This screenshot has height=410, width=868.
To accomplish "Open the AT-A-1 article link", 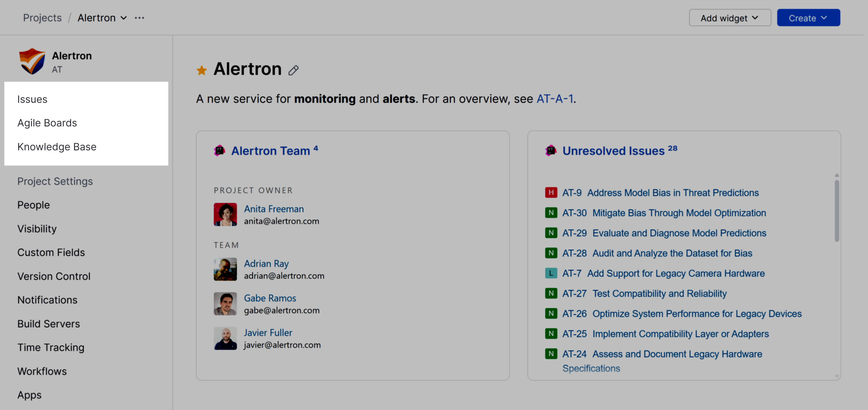I will click(555, 99).
